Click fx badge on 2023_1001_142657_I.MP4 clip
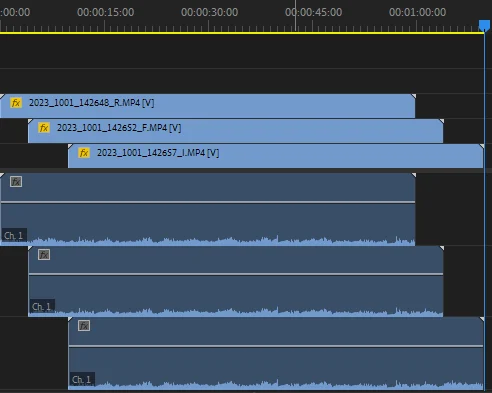Image resolution: width=492 pixels, height=393 pixels. 84,153
